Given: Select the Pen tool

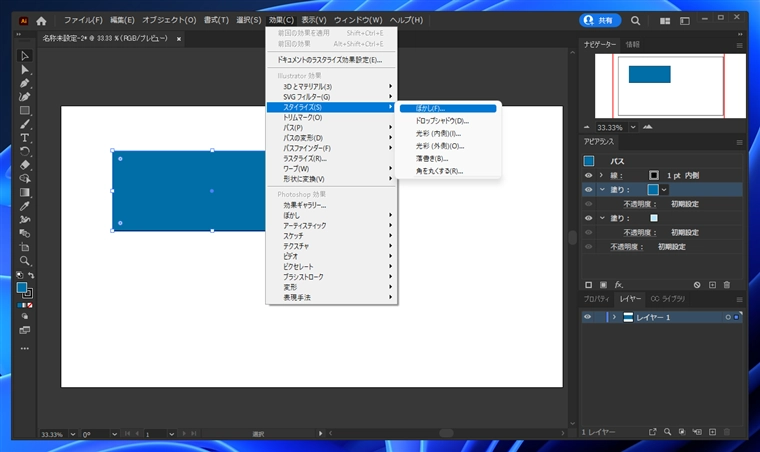Looking at the screenshot, I should pyautogui.click(x=24, y=83).
